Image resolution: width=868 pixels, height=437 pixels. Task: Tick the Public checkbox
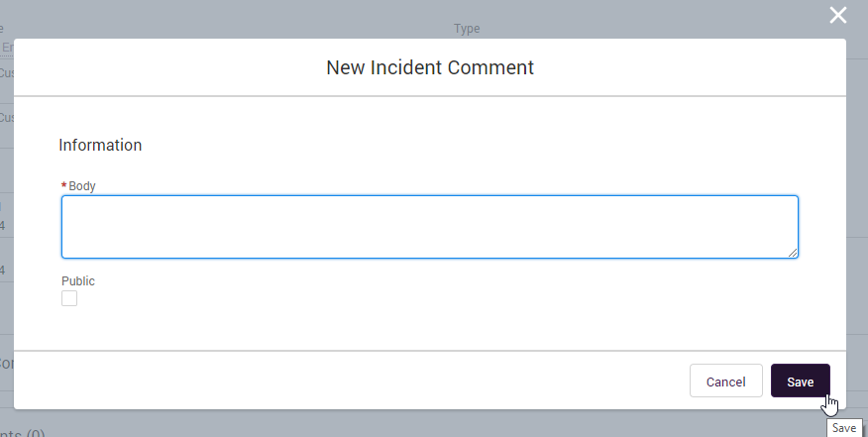(x=69, y=298)
